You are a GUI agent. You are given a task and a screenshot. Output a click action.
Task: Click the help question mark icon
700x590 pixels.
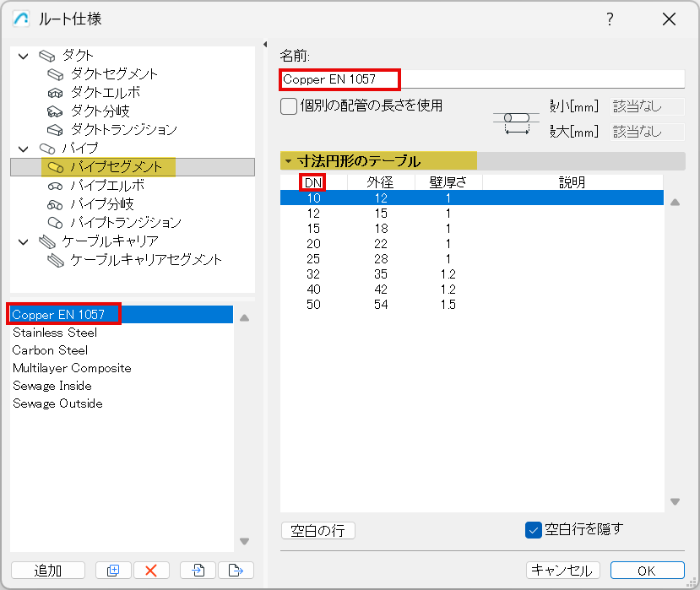click(x=610, y=19)
